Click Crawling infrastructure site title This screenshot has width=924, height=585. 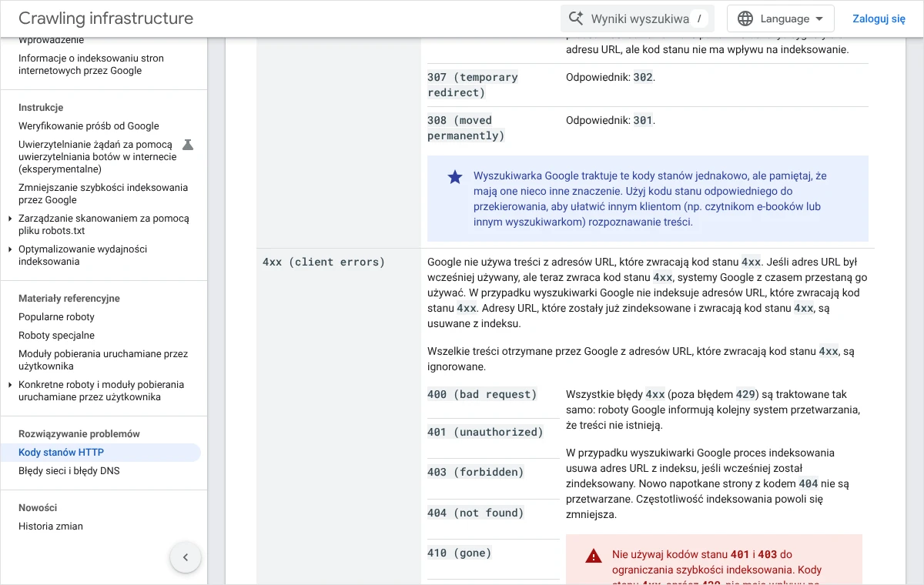[105, 18]
